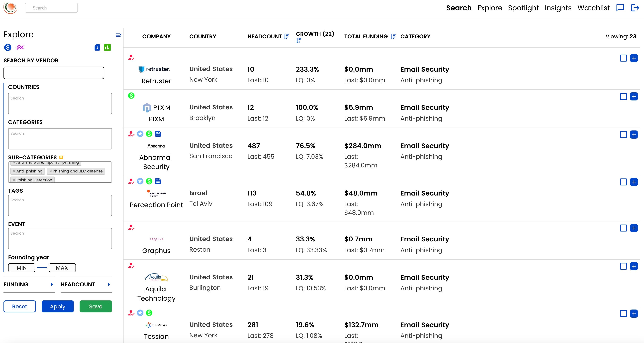The width and height of the screenshot is (644, 343).
Task: Add Perception Point using the plus icon
Action: [x=634, y=182]
